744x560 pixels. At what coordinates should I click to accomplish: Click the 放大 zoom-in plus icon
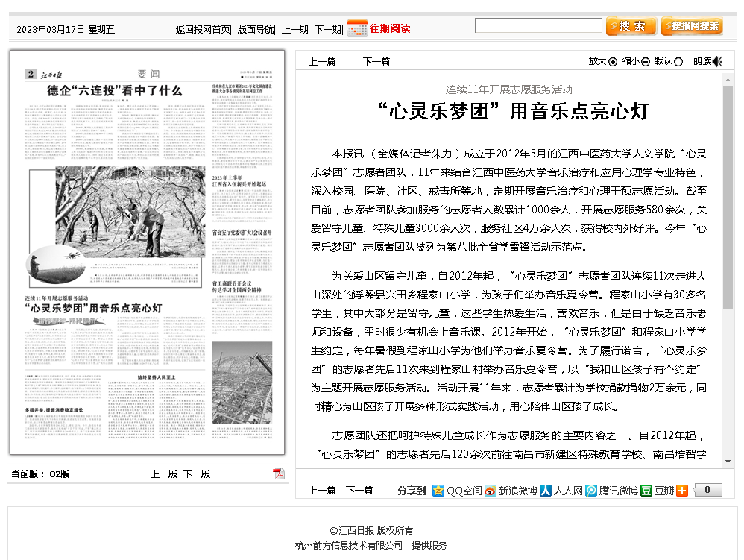[613, 62]
